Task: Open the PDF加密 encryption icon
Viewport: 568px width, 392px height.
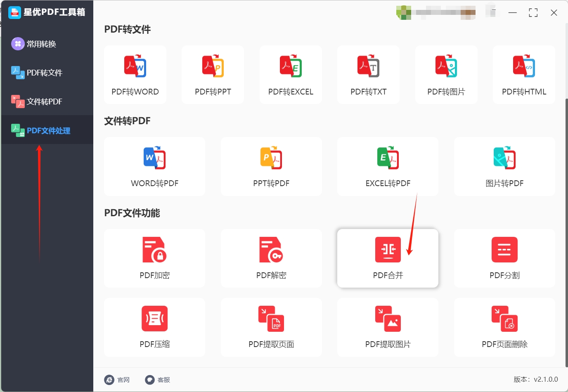Action: pyautogui.click(x=154, y=250)
